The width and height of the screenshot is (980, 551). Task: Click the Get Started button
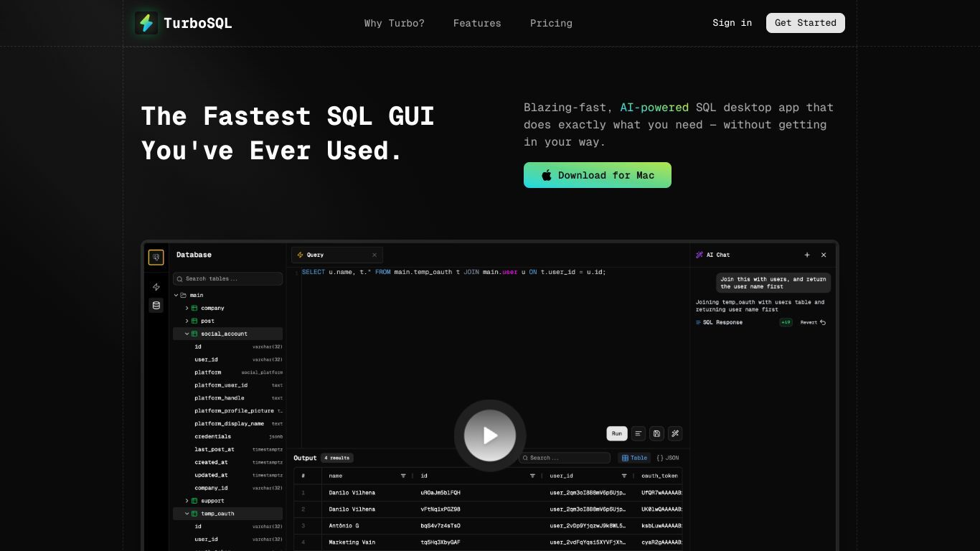tap(806, 23)
